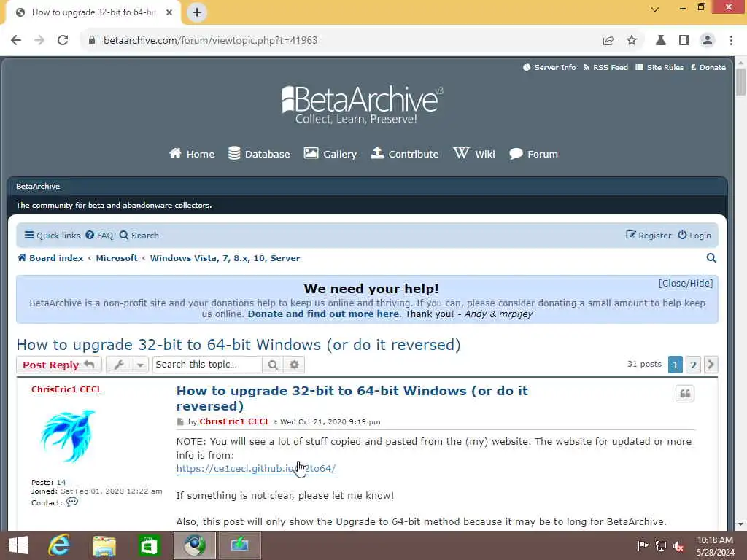Viewport: 747px width, 560px height.
Task: Click the BetaArchive logo
Action: click(x=362, y=105)
